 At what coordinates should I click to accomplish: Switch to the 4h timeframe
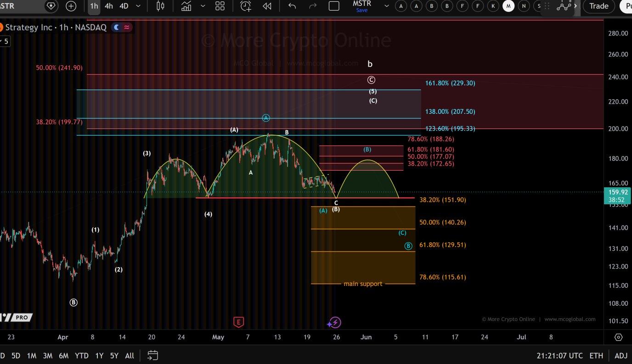(x=109, y=6)
